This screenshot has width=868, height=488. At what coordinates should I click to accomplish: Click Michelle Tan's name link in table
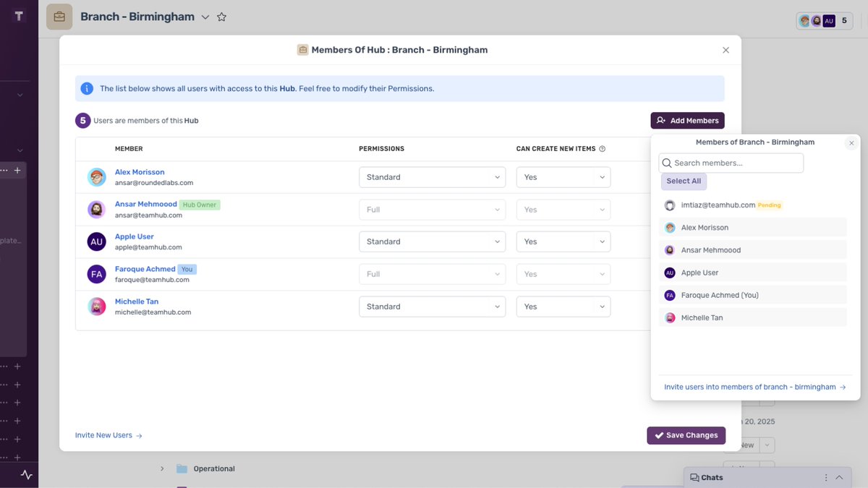137,301
